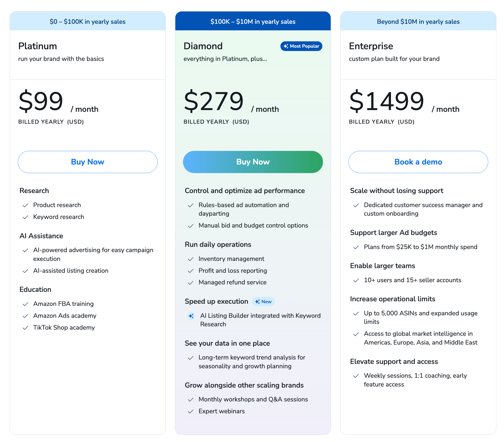Image resolution: width=504 pixels, height=442 pixels.
Task: Select the $100K – $10M yearly sales header
Action: tap(253, 22)
